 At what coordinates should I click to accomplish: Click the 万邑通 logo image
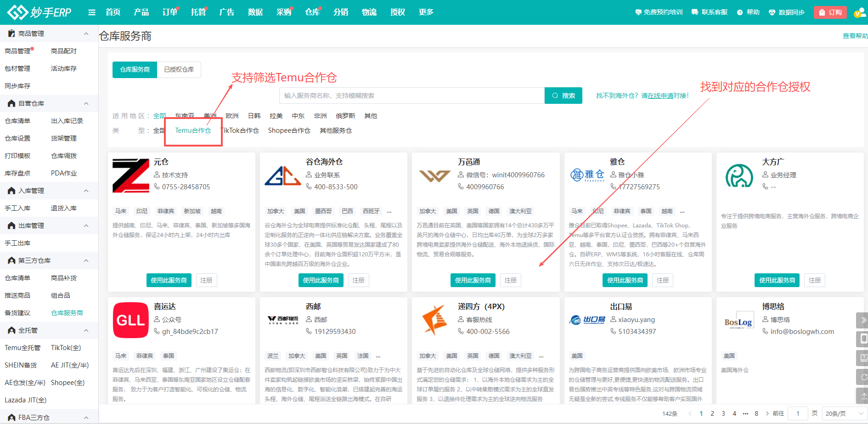[x=435, y=175]
